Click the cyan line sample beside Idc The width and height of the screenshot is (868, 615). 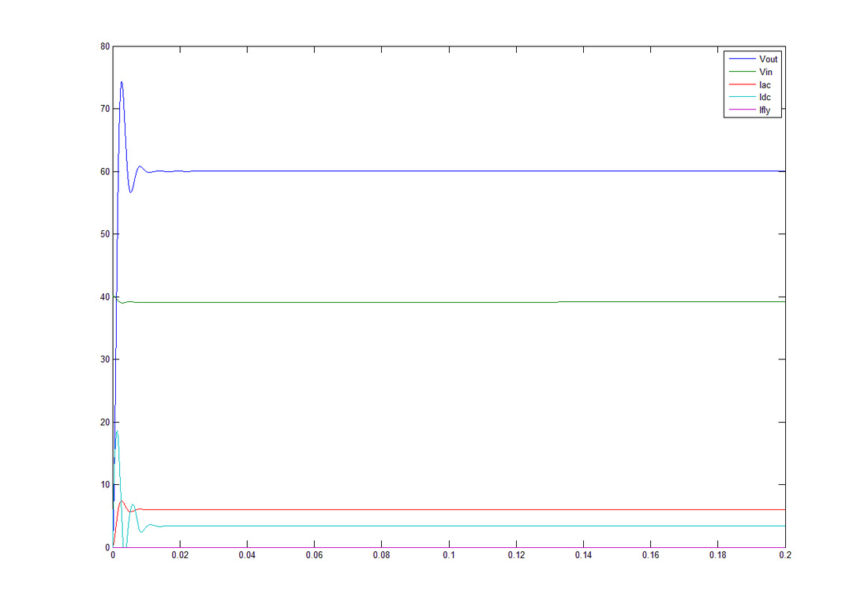(741, 98)
